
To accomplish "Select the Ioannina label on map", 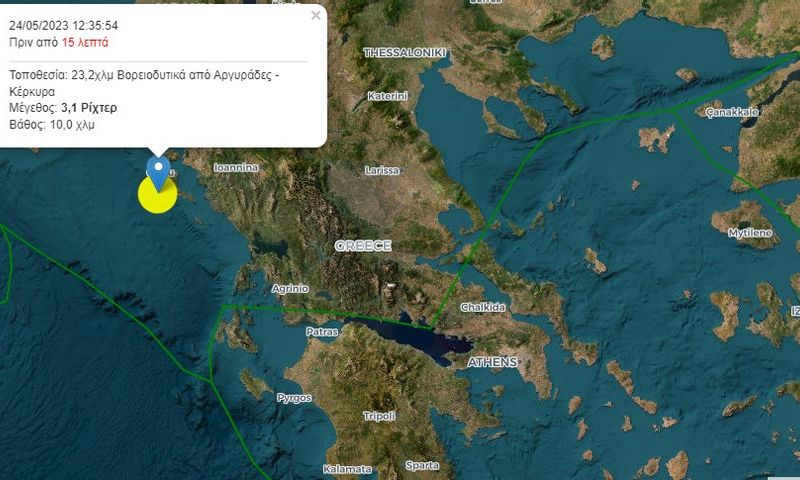I will (x=236, y=167).
